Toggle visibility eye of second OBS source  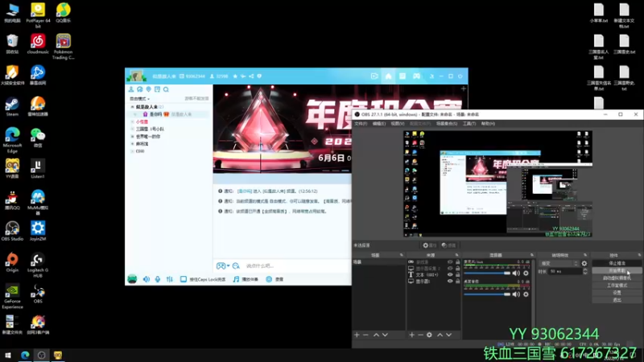click(x=450, y=269)
